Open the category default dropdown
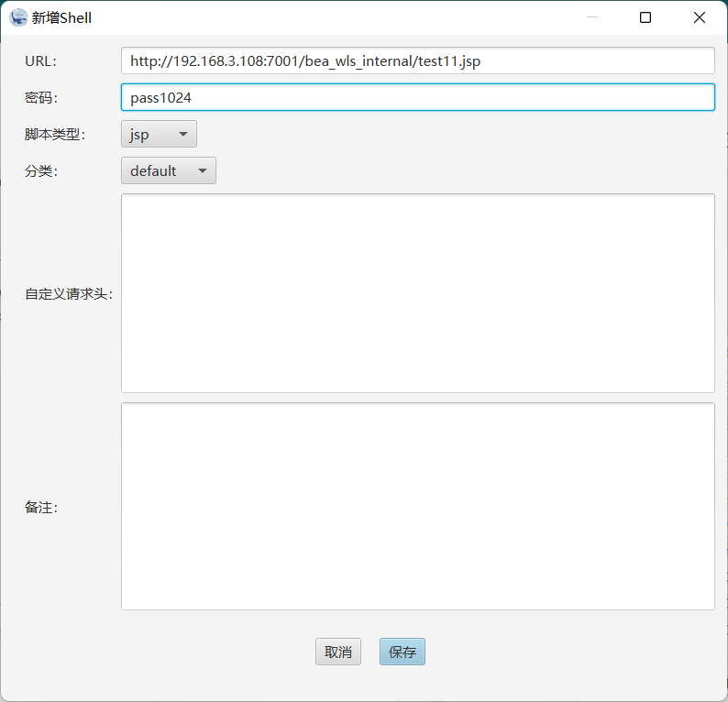Screen dimensions: 728x702 click(x=169, y=170)
